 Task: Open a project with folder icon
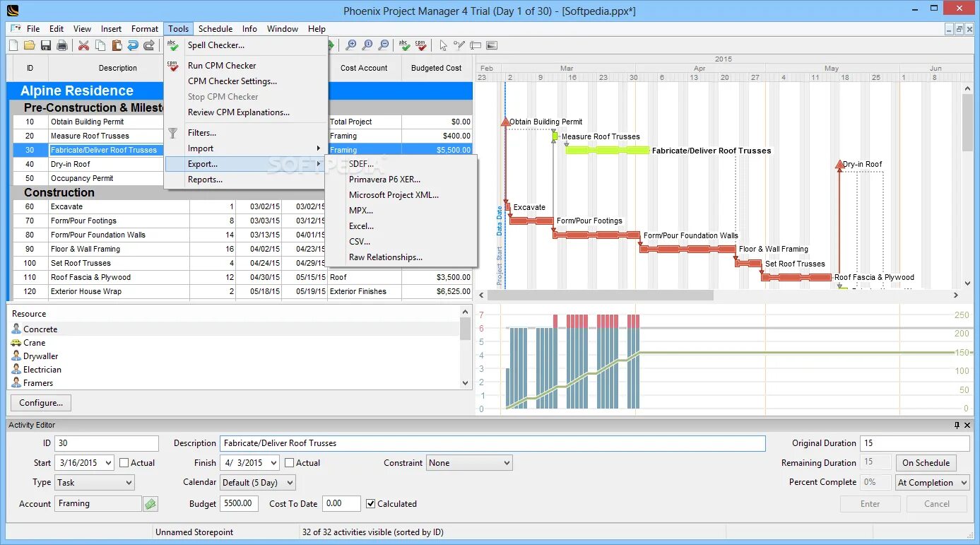tap(30, 45)
